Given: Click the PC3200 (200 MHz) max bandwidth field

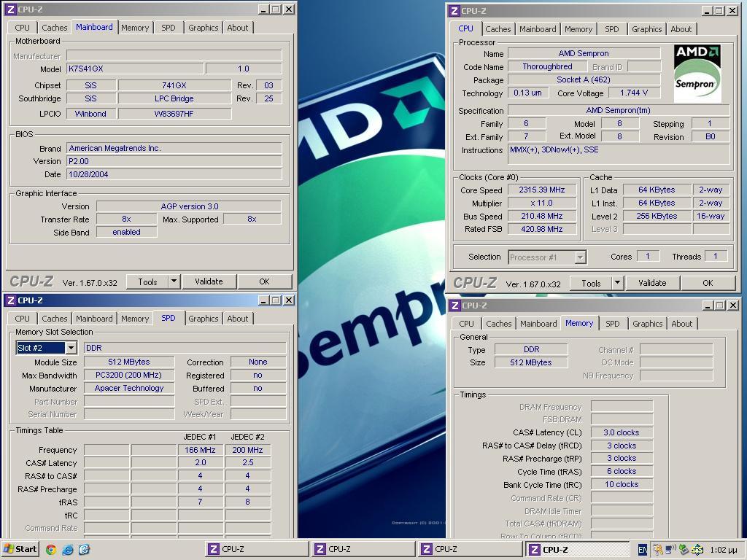Looking at the screenshot, I should click(128, 375).
